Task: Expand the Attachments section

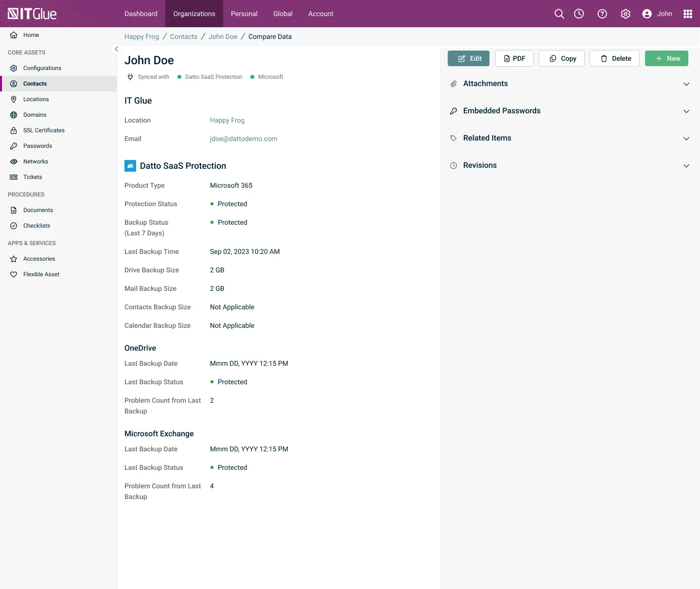Action: pos(686,84)
